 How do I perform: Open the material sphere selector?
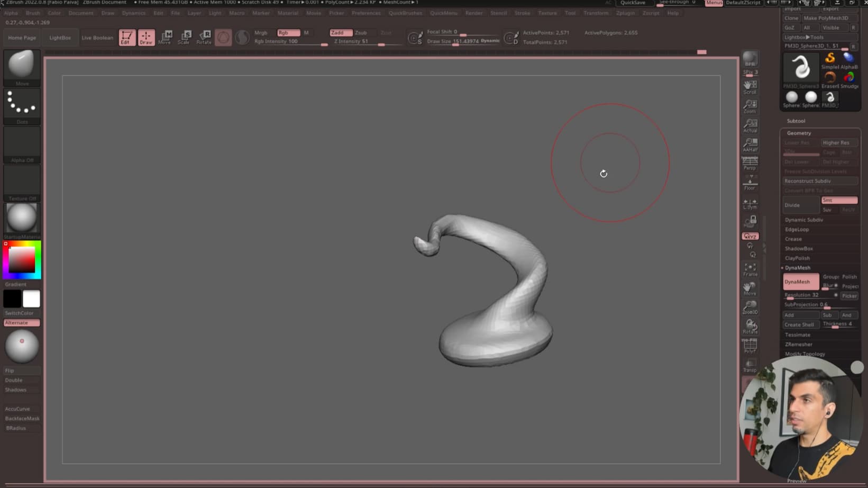click(x=22, y=221)
